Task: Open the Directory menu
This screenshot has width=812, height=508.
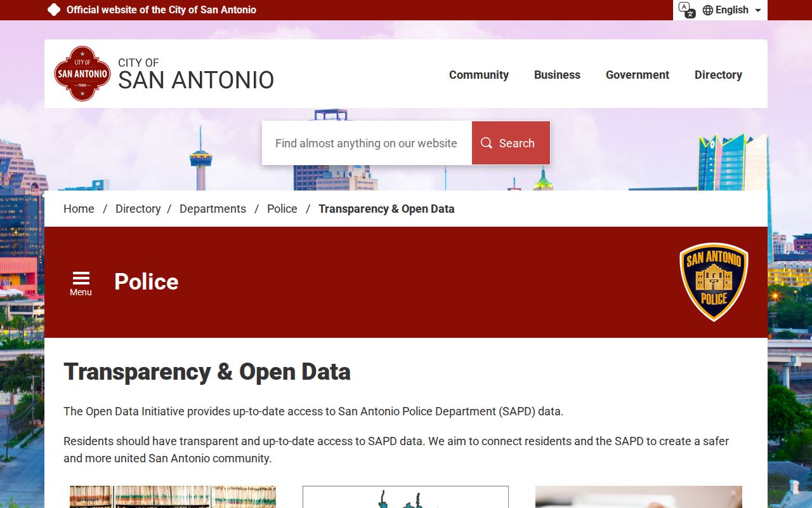Action: pos(718,75)
